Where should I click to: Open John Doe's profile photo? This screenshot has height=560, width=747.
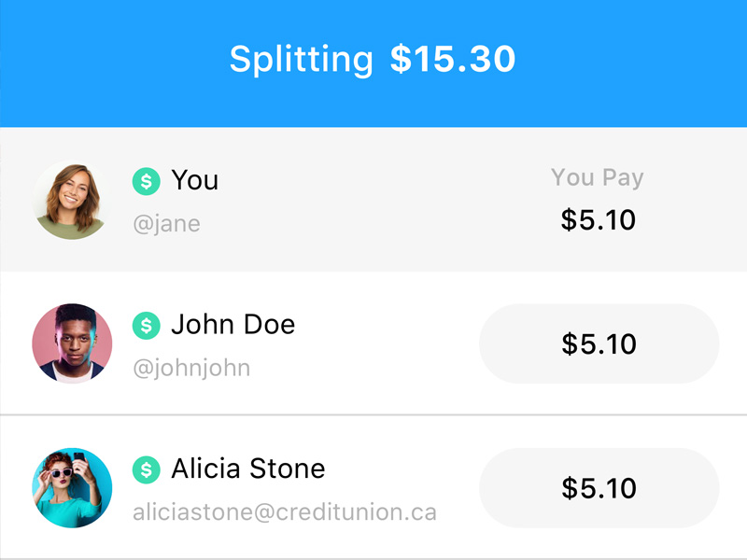72,343
